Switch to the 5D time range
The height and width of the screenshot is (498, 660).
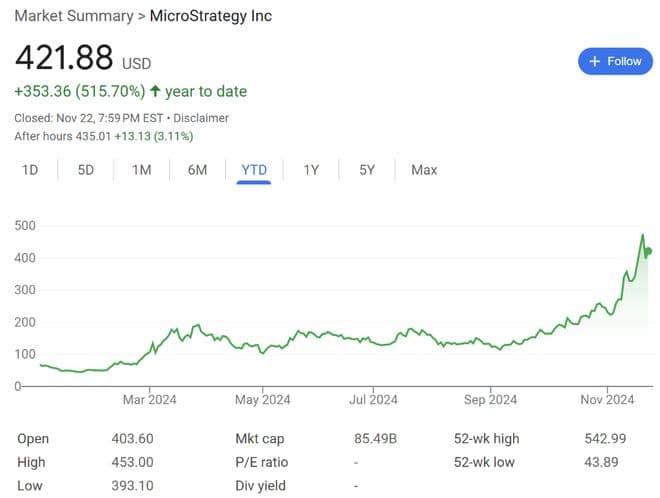pos(86,170)
